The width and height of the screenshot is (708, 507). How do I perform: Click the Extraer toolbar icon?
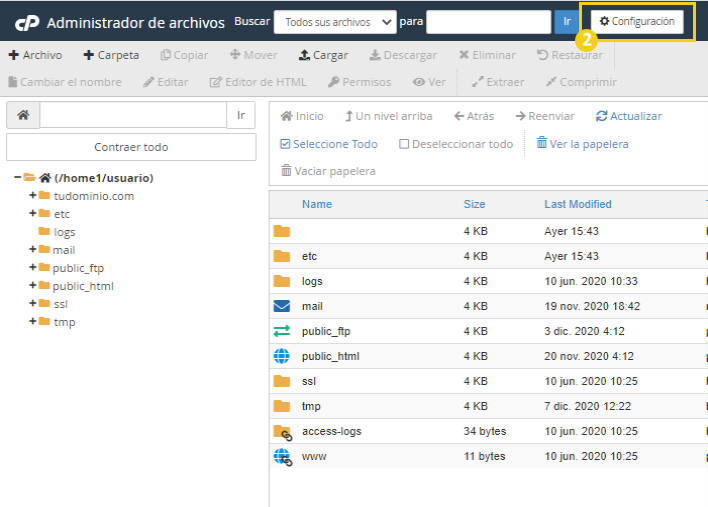coord(477,82)
